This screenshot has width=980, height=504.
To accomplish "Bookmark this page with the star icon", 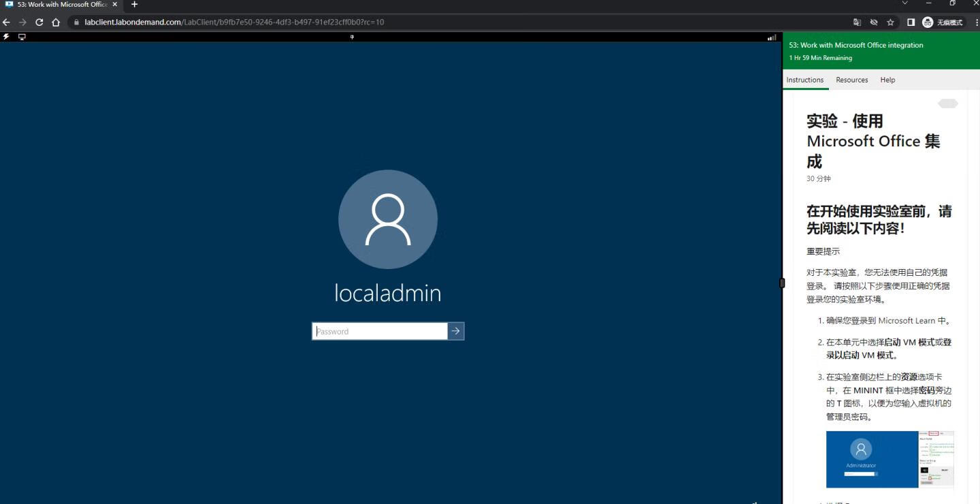I will point(890,22).
